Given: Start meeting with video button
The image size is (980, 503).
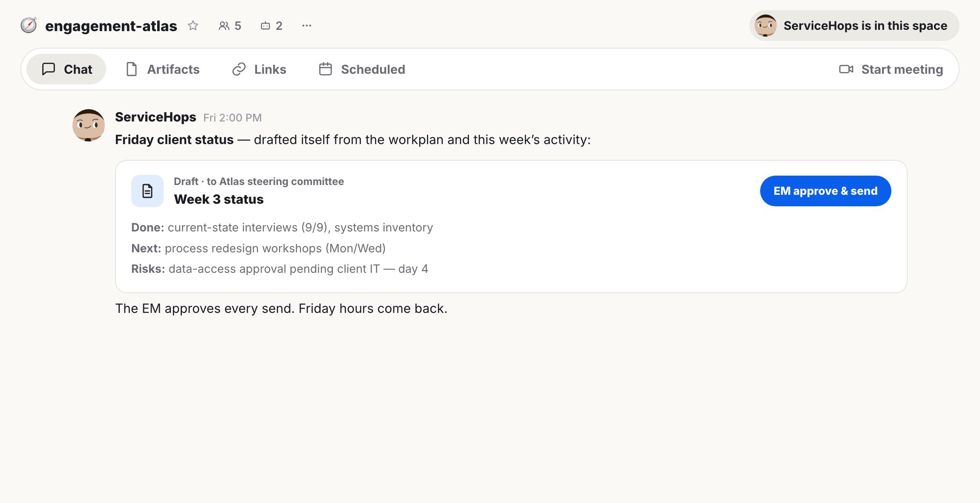Looking at the screenshot, I should click(891, 69).
